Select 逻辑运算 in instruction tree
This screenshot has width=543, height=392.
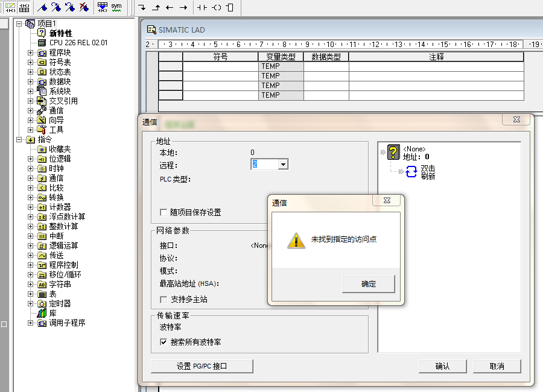(x=64, y=245)
